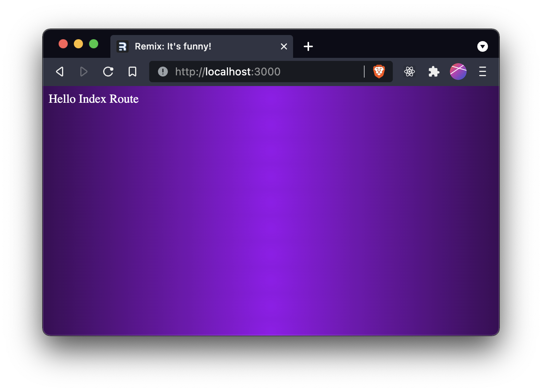Open the browser profile avatar

tap(458, 72)
